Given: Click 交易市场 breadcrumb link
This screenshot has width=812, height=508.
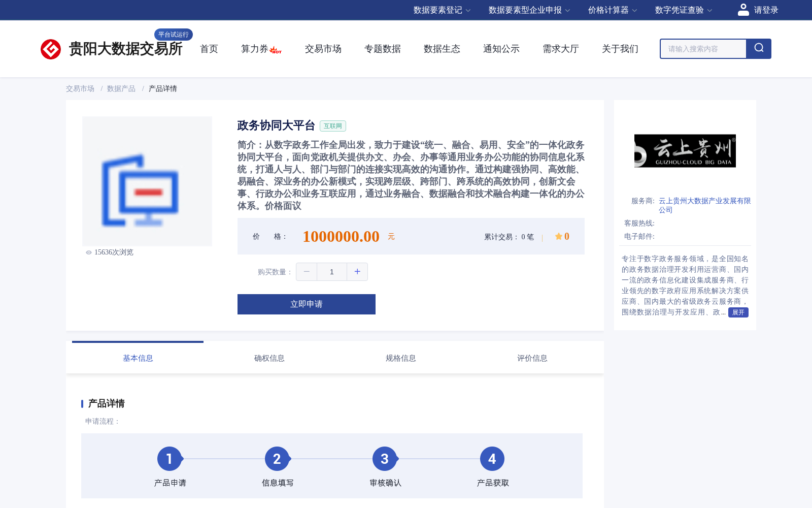Looking at the screenshot, I should tap(80, 88).
